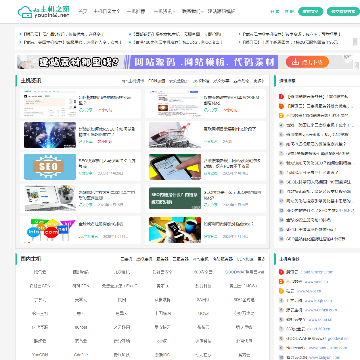Open the article with green chalkboard thumbnail
Image resolution: width=360 pixels, height=360 pixels.
pos(175,198)
